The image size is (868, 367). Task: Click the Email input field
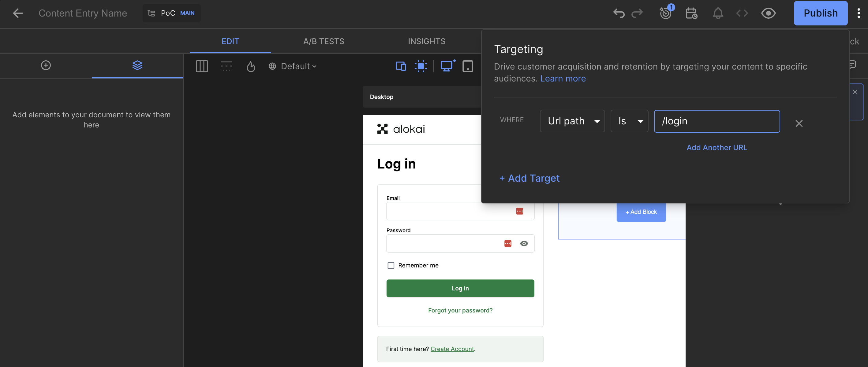pos(460,211)
